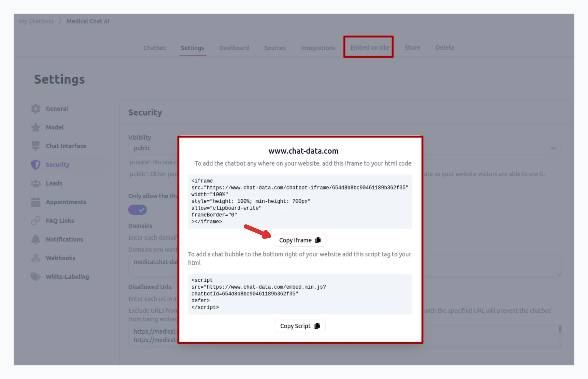The width and height of the screenshot is (588, 379).
Task: Go to the Sources tab
Action: (x=275, y=48)
